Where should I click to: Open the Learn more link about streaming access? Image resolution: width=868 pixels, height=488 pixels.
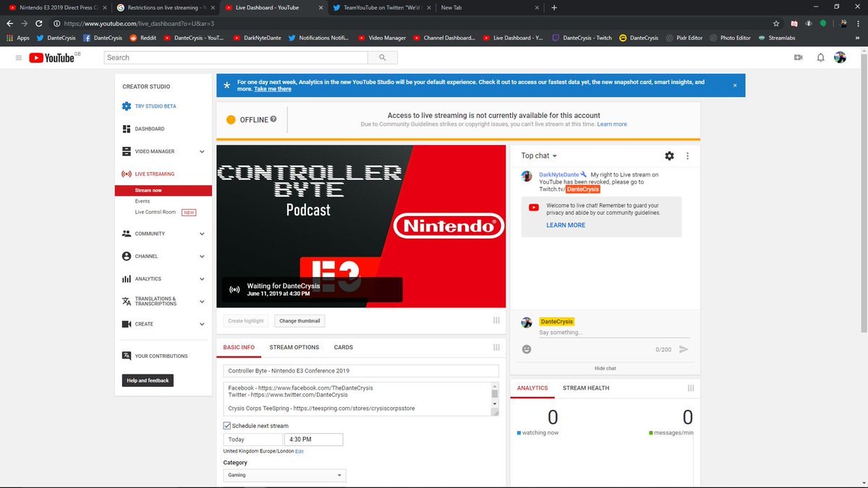tap(612, 124)
